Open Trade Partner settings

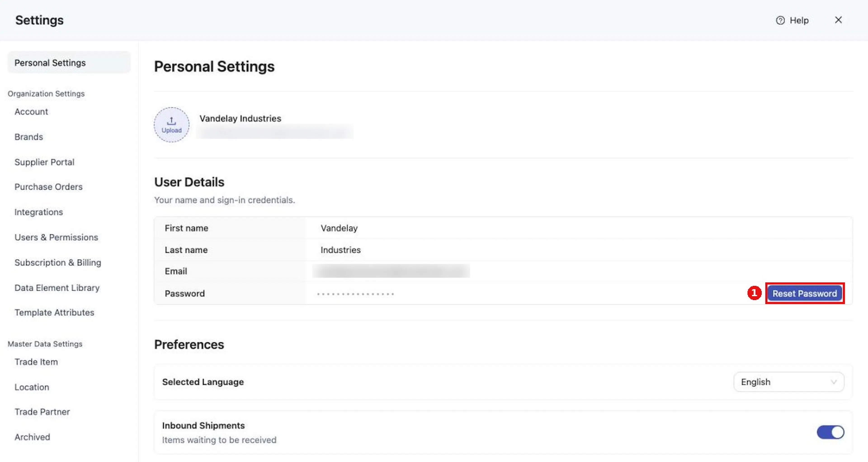(x=42, y=412)
